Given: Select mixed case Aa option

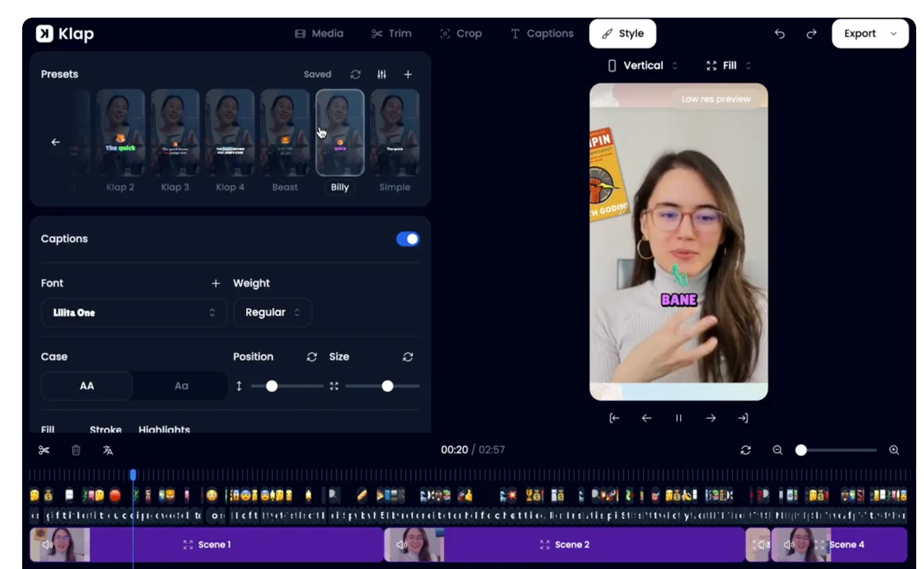Looking at the screenshot, I should pyautogui.click(x=181, y=386).
